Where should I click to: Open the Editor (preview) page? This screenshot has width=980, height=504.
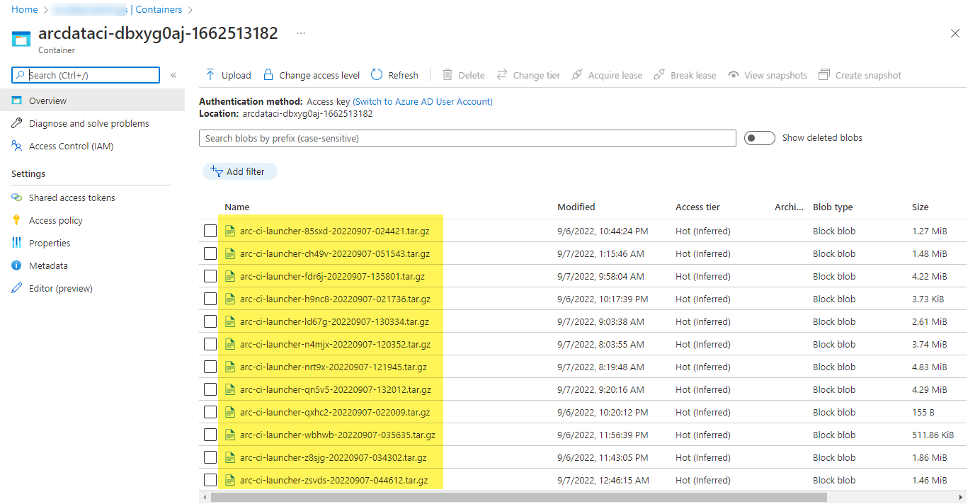point(60,288)
